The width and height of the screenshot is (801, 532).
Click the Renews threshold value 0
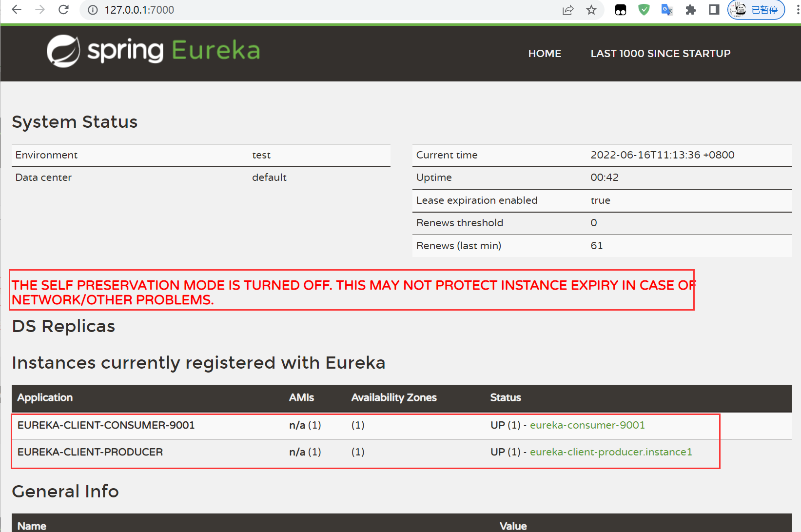(x=594, y=223)
